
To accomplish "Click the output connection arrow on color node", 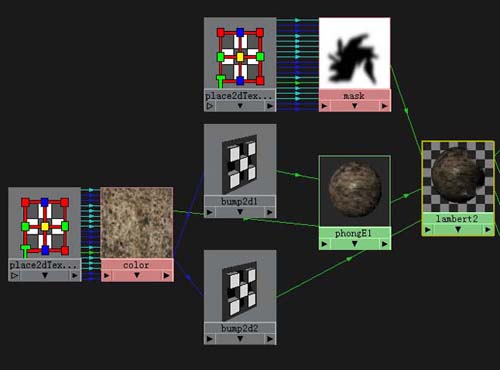I will click(x=167, y=275).
